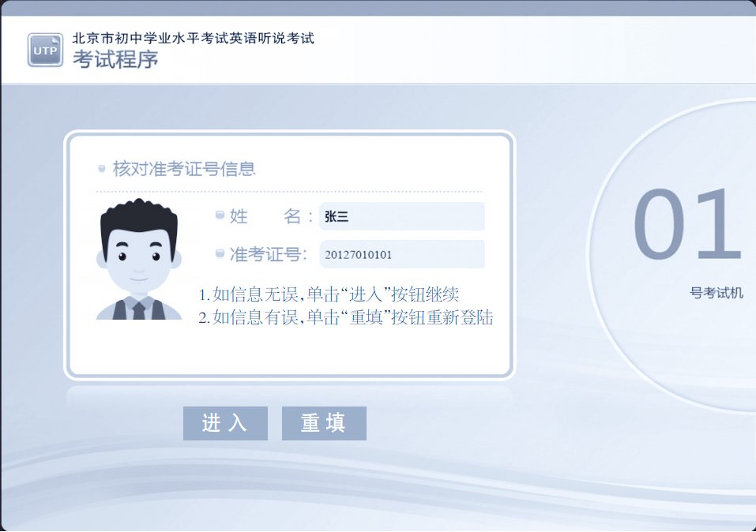Screen dimensions: 756x532
Task: Click the 准考证号 label
Action: coord(268,254)
